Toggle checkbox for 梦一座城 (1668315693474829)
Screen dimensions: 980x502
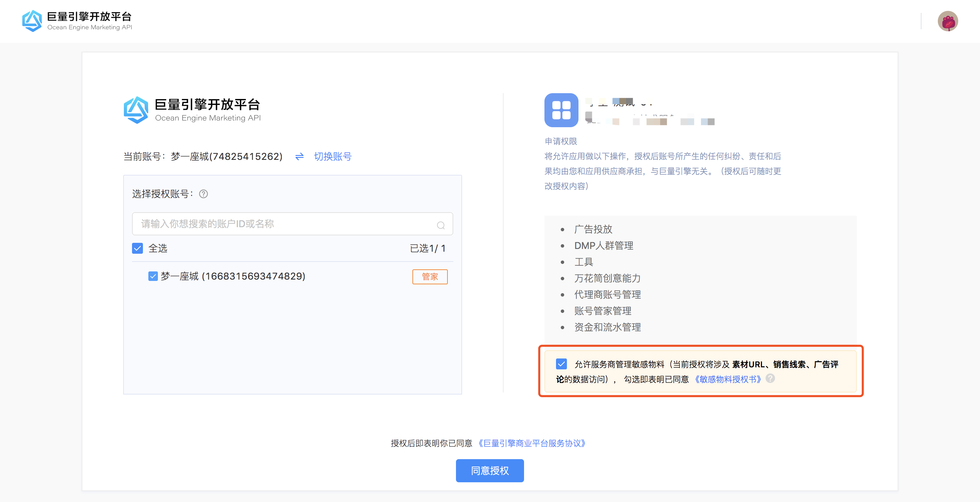pyautogui.click(x=153, y=276)
